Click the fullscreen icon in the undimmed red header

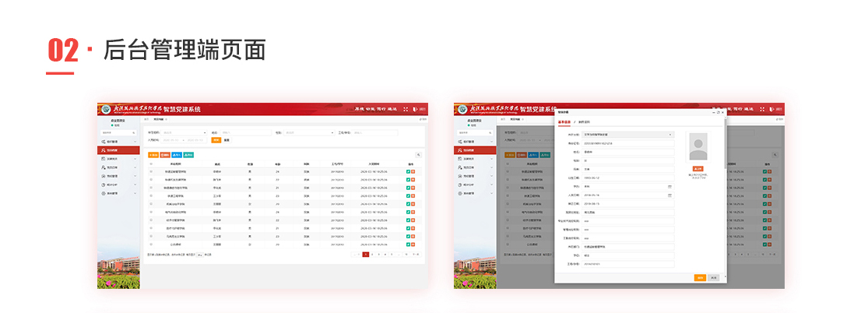405,110
